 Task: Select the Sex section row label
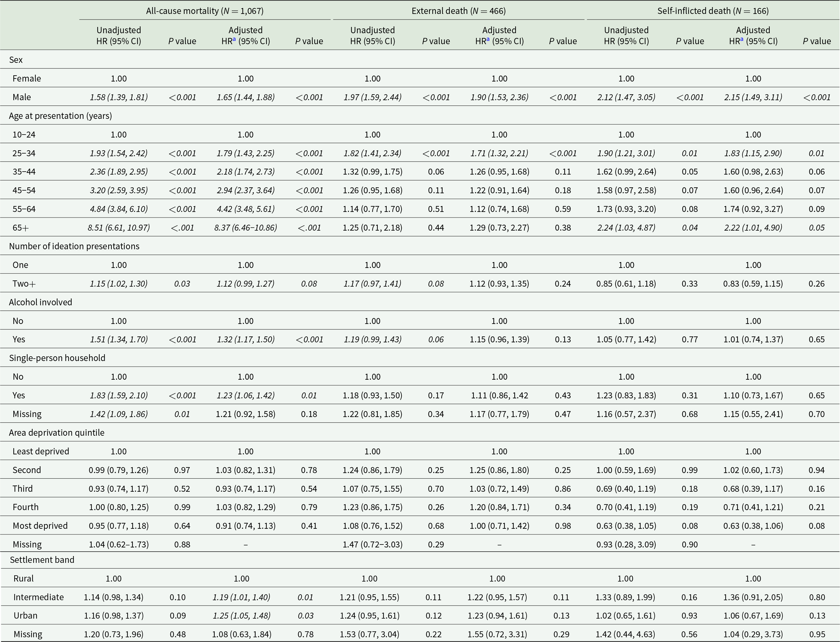click(16, 60)
